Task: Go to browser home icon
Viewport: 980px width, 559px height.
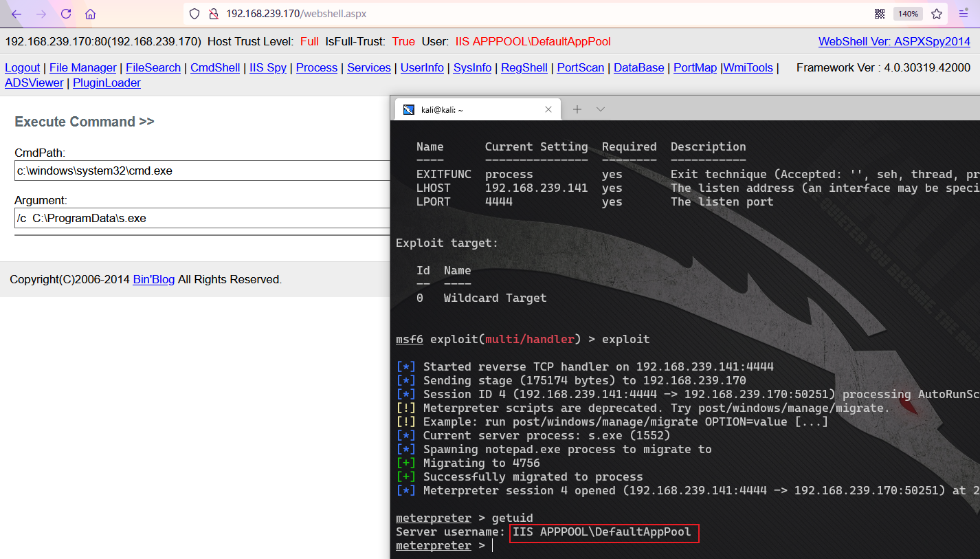Action: [x=91, y=14]
